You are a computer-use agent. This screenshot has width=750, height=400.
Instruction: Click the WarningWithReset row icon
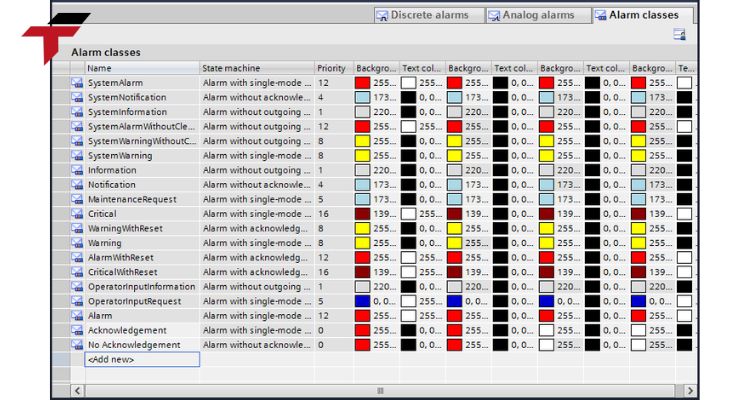click(x=77, y=228)
